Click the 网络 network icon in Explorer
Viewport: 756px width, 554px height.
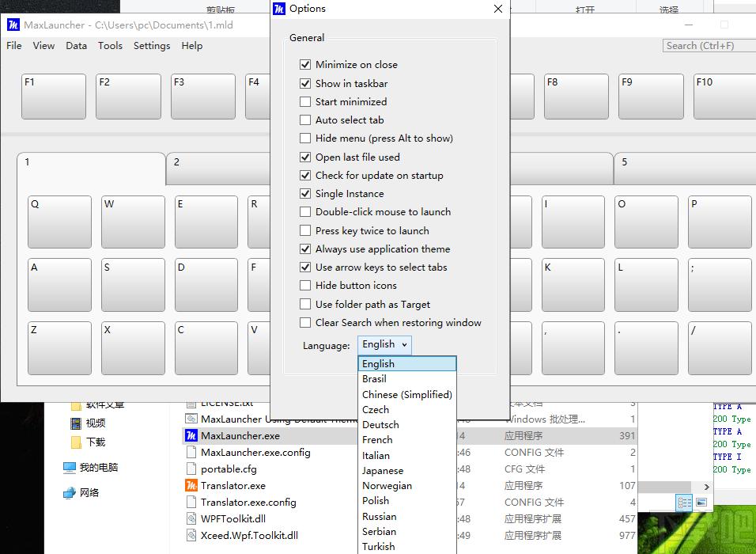(70, 493)
